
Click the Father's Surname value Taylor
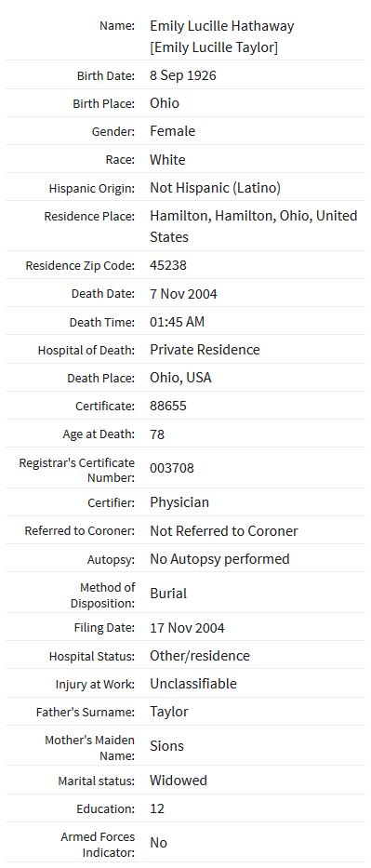(x=168, y=712)
